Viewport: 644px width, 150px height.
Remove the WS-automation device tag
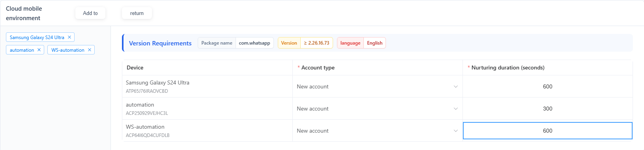point(90,50)
